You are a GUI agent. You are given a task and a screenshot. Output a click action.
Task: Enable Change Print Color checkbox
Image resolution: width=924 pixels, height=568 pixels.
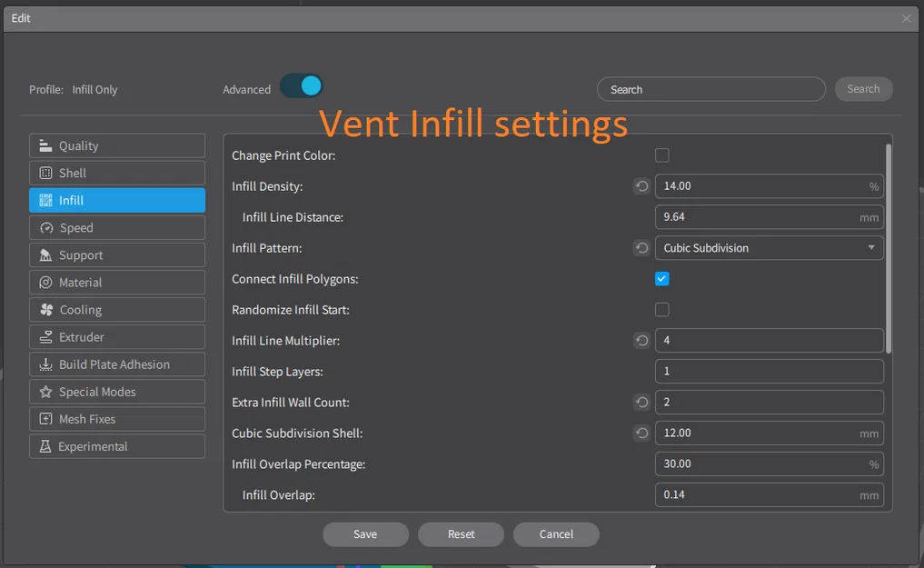[x=661, y=155]
